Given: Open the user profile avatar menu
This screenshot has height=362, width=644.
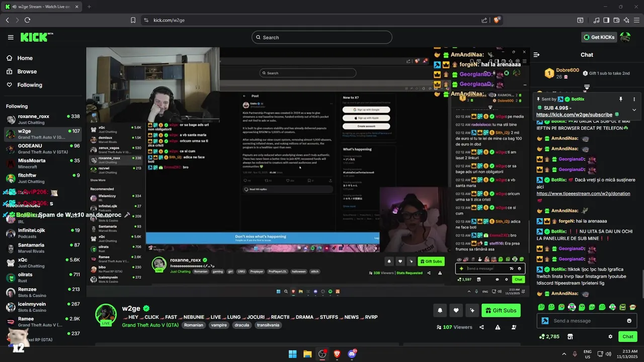Looking at the screenshot, I should [x=625, y=37].
